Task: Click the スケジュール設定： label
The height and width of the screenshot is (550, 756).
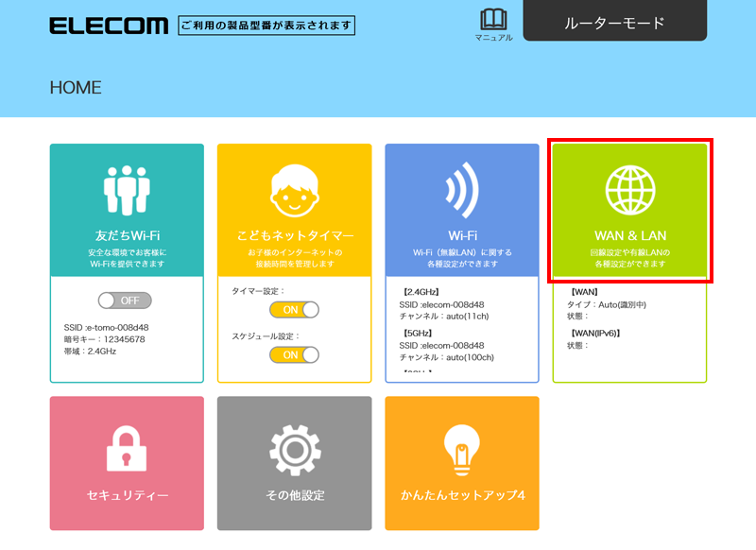Action: pyautogui.click(x=266, y=336)
